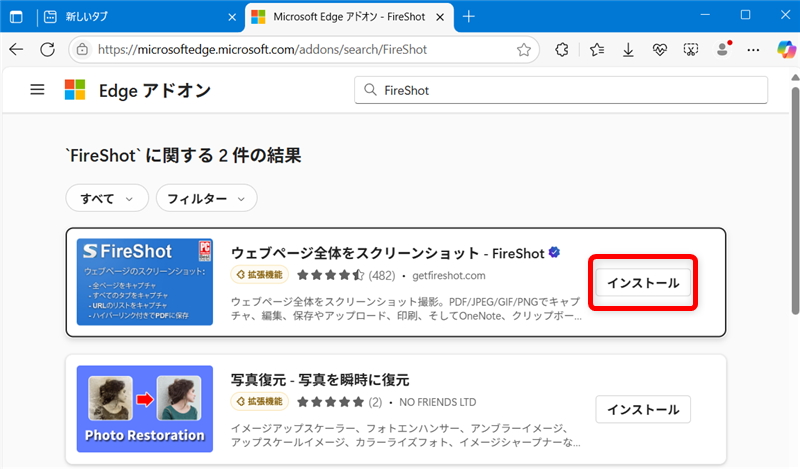Open the ウェブページ全体をスクリーンショット - FireShot title link
The image size is (800, 469).
(x=387, y=254)
